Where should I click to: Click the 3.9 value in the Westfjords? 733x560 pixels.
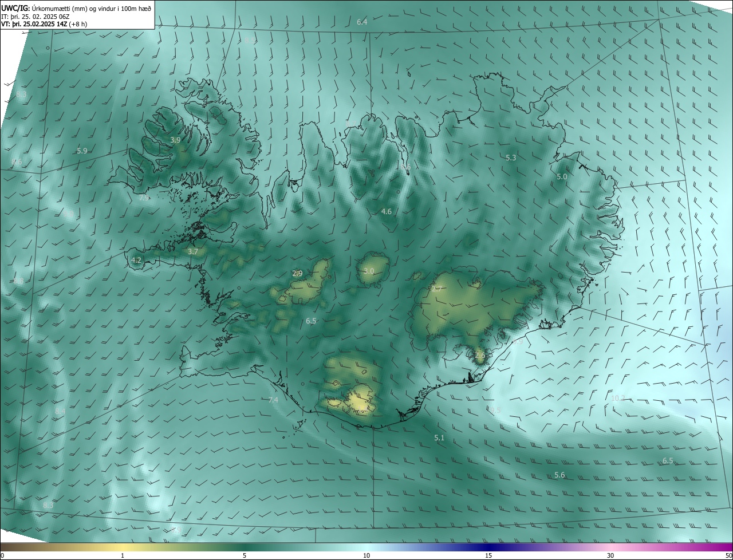[175, 140]
